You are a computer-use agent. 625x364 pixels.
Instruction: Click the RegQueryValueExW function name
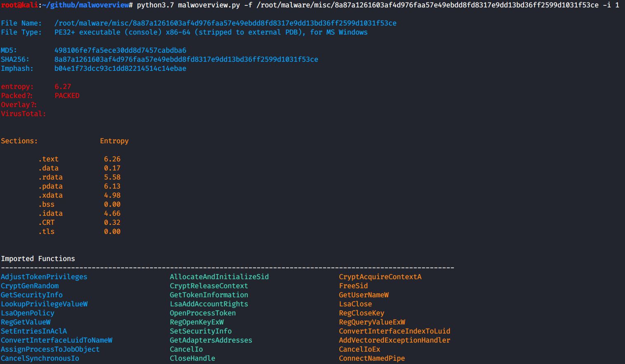pyautogui.click(x=372, y=322)
